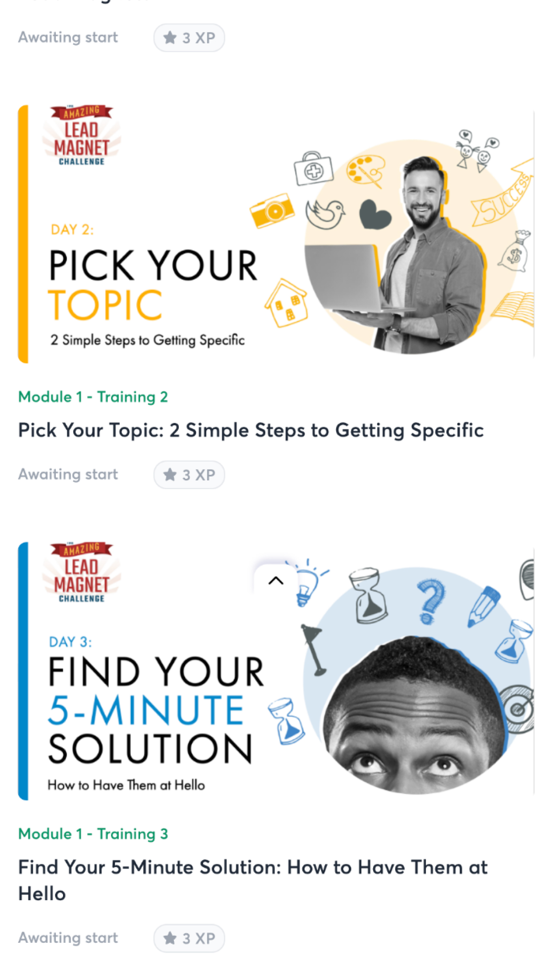The height and width of the screenshot is (980, 551).
Task: Click the Module 1 - Training 2 label
Action: 93,396
